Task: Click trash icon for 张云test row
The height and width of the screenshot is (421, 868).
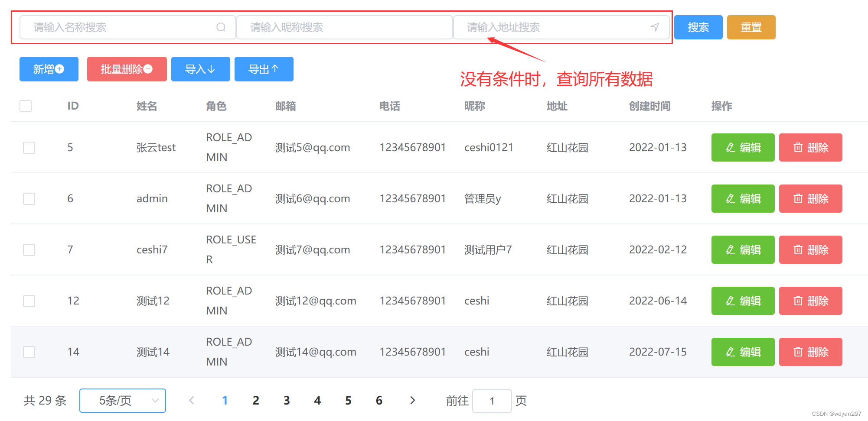Action: (798, 148)
